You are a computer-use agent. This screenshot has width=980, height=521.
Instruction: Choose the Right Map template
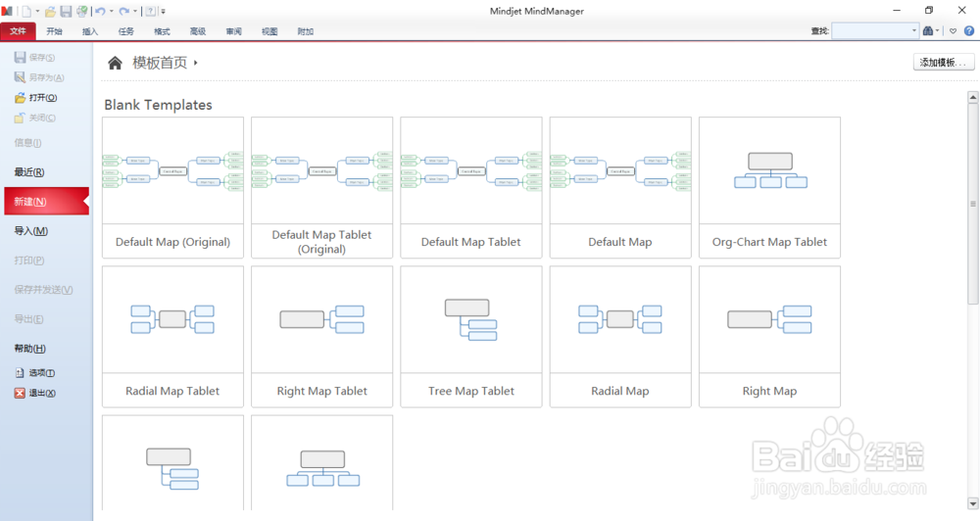click(770, 337)
